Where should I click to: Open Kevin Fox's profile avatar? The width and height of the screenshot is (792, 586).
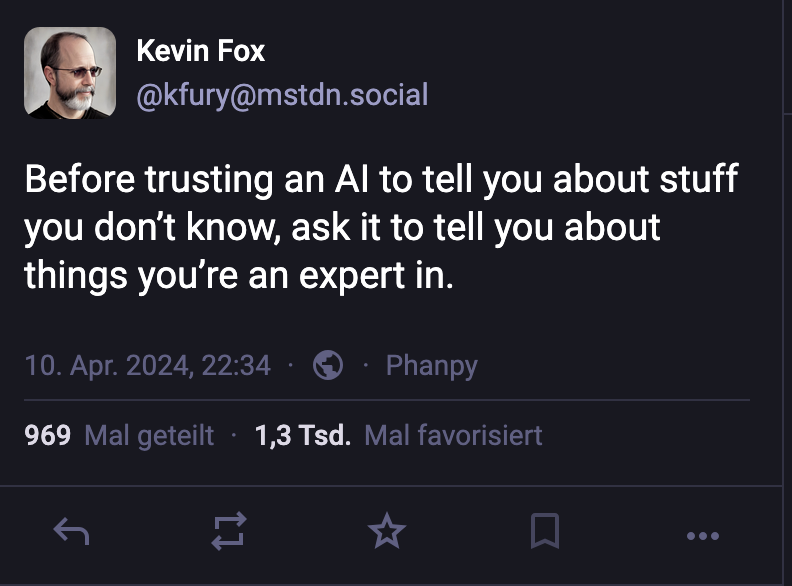click(x=68, y=74)
